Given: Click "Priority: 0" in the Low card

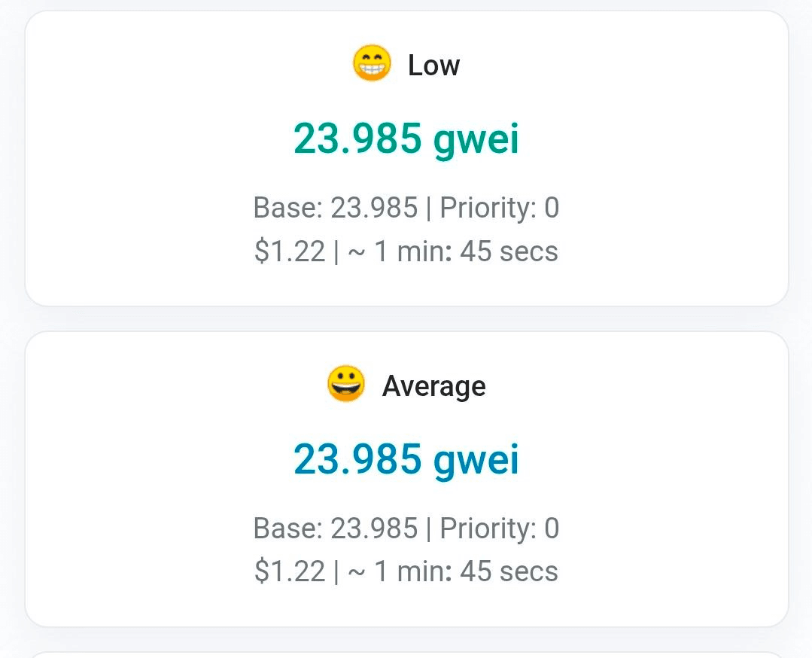Looking at the screenshot, I should pos(499,208).
